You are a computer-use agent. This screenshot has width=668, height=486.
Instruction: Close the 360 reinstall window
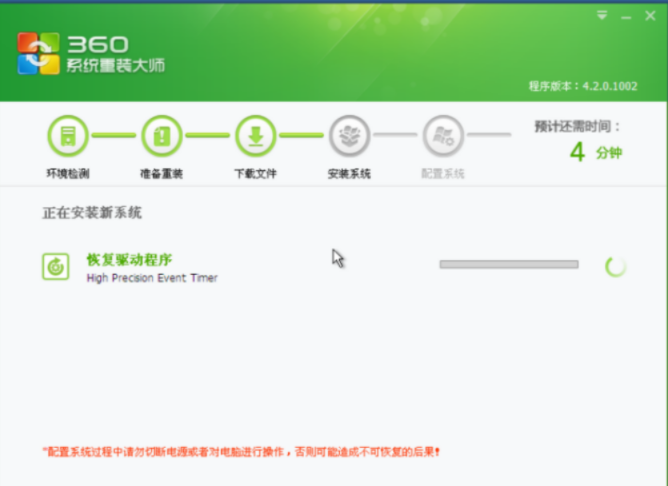[x=650, y=16]
